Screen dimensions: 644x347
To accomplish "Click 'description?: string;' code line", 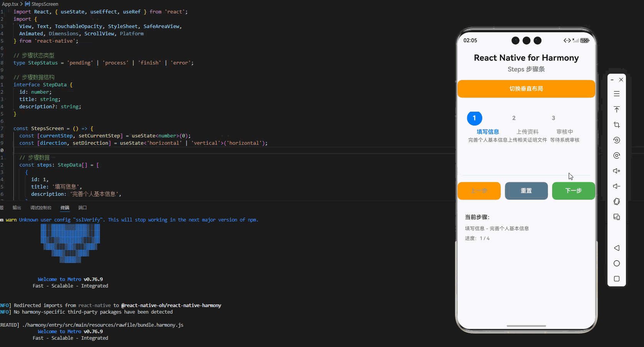I will [50, 106].
